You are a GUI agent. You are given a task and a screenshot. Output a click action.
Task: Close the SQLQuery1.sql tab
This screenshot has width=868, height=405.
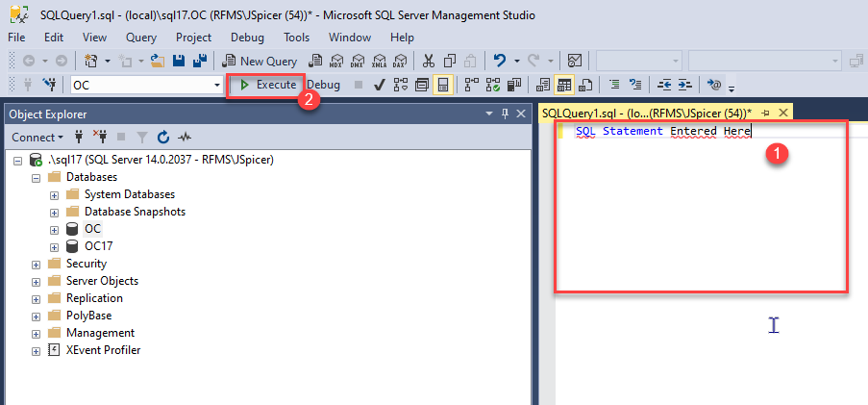coord(782,113)
